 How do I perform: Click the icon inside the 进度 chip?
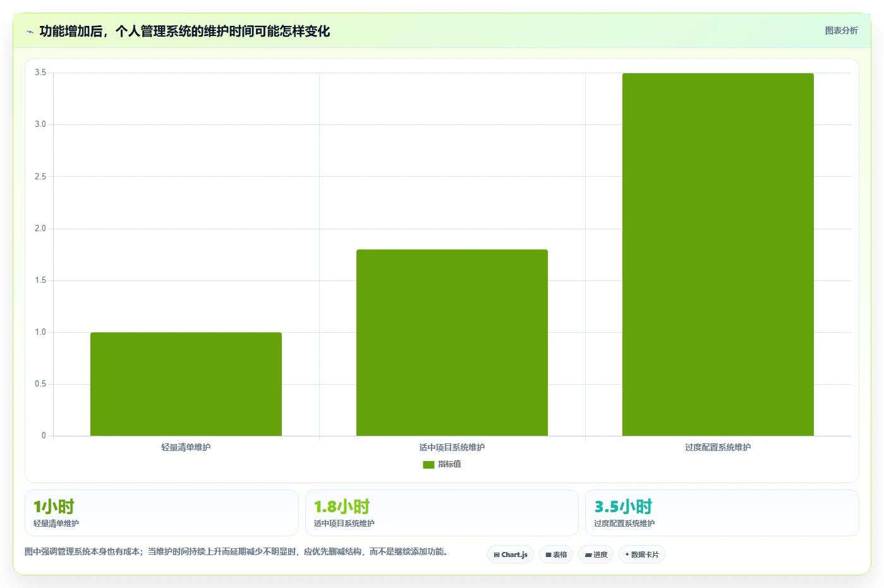pyautogui.click(x=588, y=555)
